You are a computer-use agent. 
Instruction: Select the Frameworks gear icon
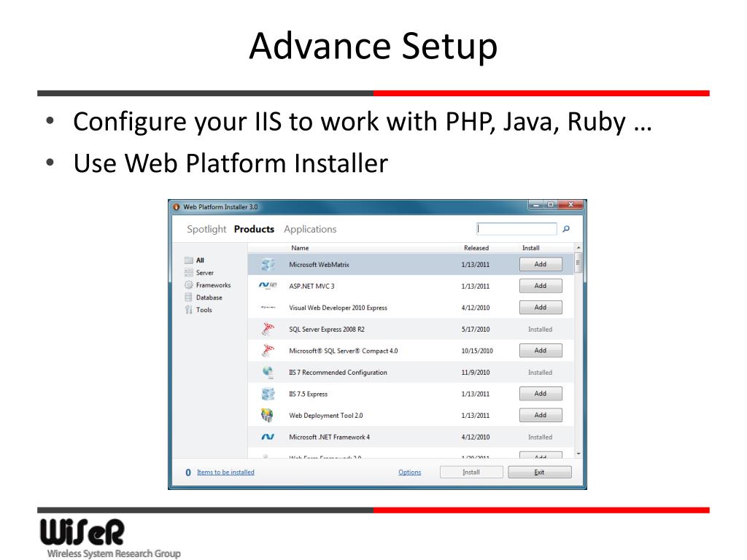(x=189, y=285)
